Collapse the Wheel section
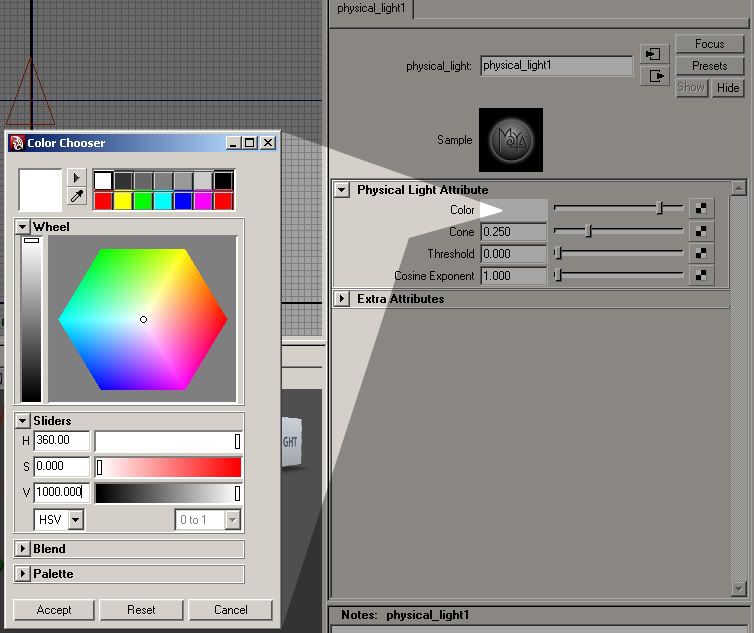This screenshot has width=754, height=633. [x=23, y=227]
